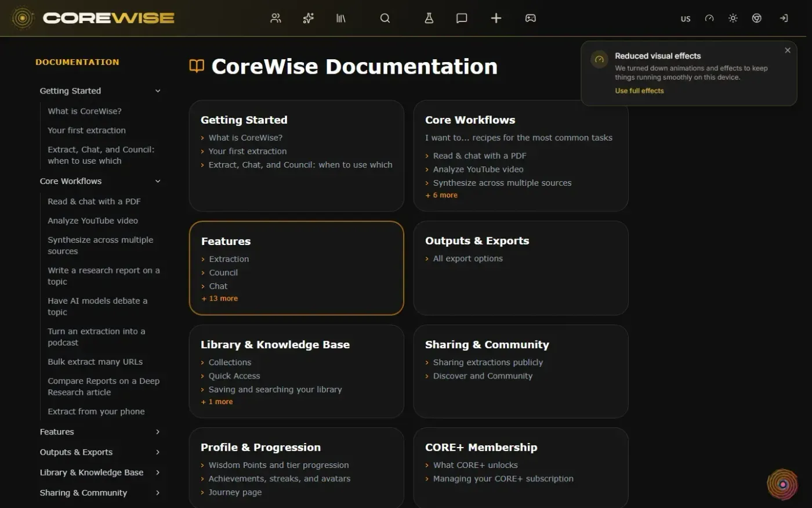Click Sharing extractions publicly link
Screen dimensions: 812x508
tap(488, 362)
